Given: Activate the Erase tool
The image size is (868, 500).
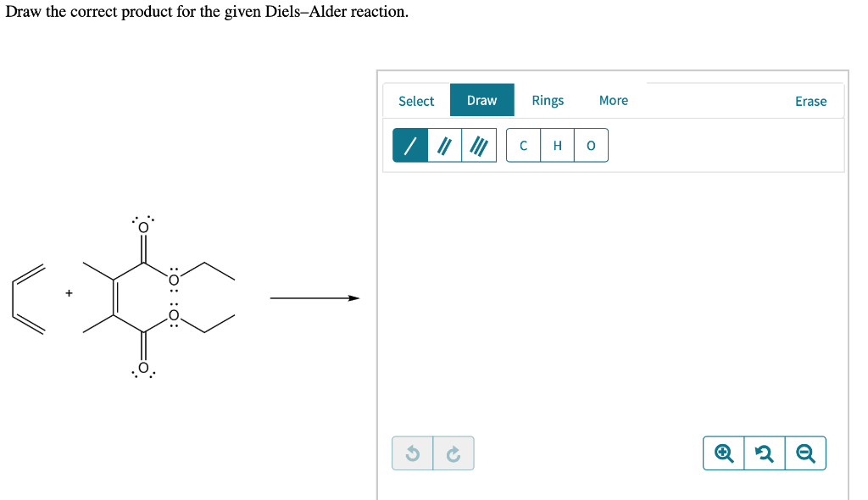Looking at the screenshot, I should (810, 101).
